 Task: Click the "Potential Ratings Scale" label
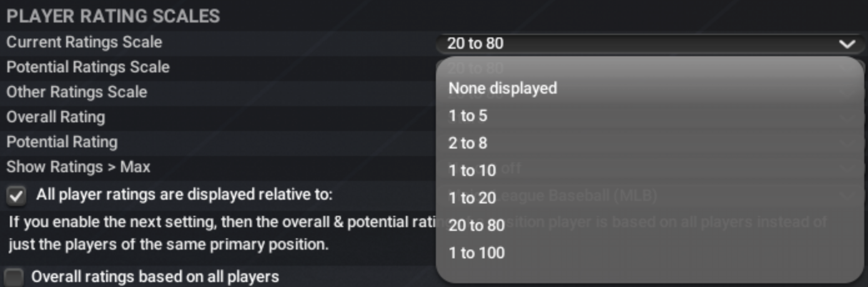(88, 67)
